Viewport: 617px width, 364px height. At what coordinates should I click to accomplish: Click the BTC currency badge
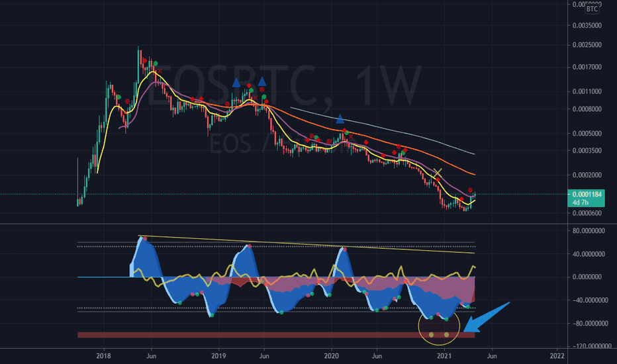click(x=592, y=9)
